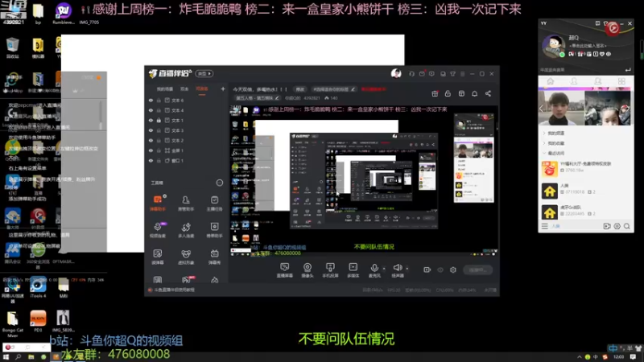Switch to the orange highlighted scene tab
Image resolution: width=644 pixels, height=362 pixels.
(202, 89)
